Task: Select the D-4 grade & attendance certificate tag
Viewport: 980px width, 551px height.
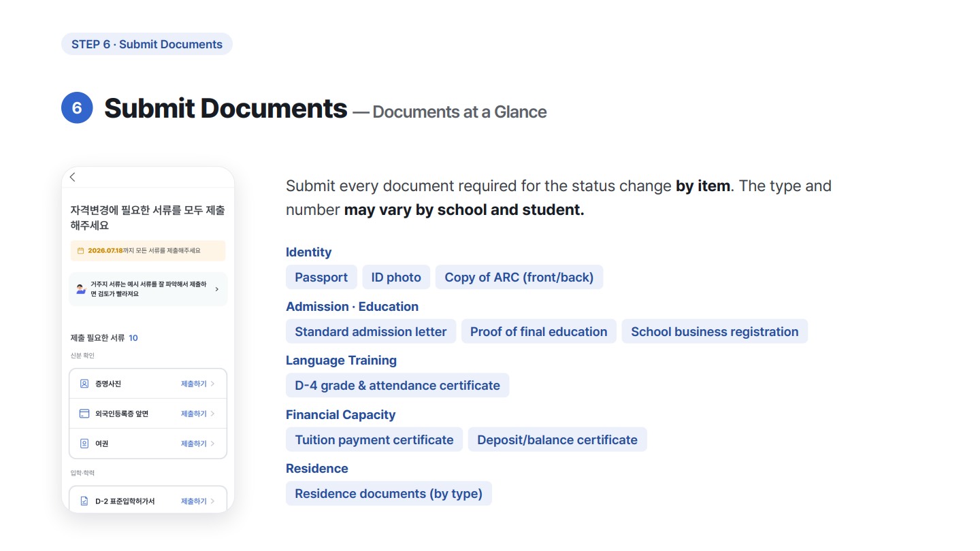Action: click(397, 385)
